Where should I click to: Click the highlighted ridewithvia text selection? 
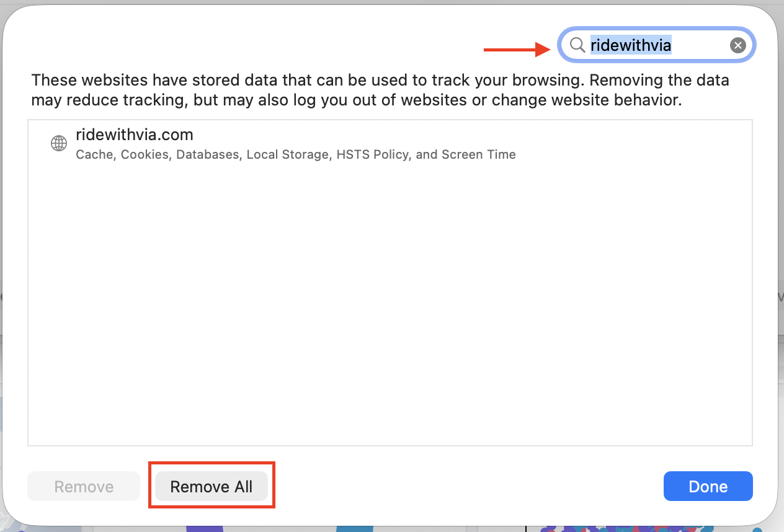631,45
